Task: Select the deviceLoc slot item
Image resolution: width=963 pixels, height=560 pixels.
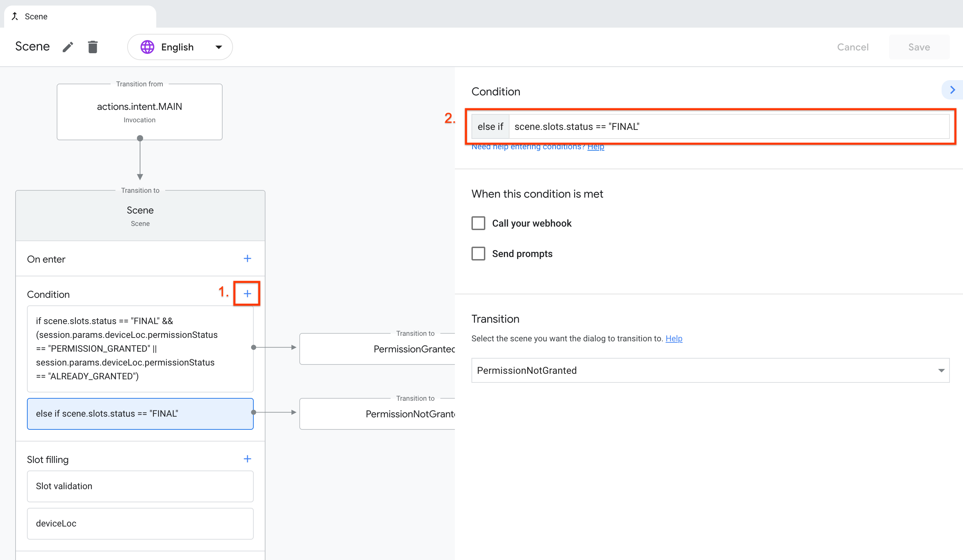Action: coord(140,523)
